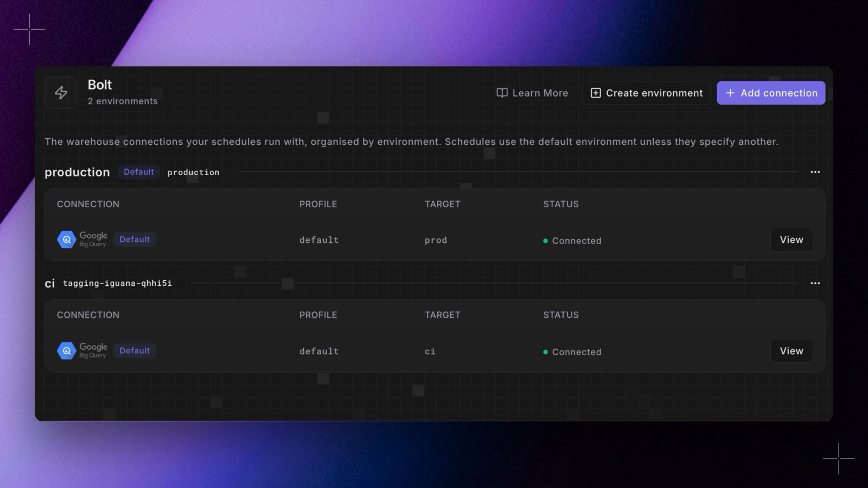Click the Bolt lightning icon

(x=61, y=93)
